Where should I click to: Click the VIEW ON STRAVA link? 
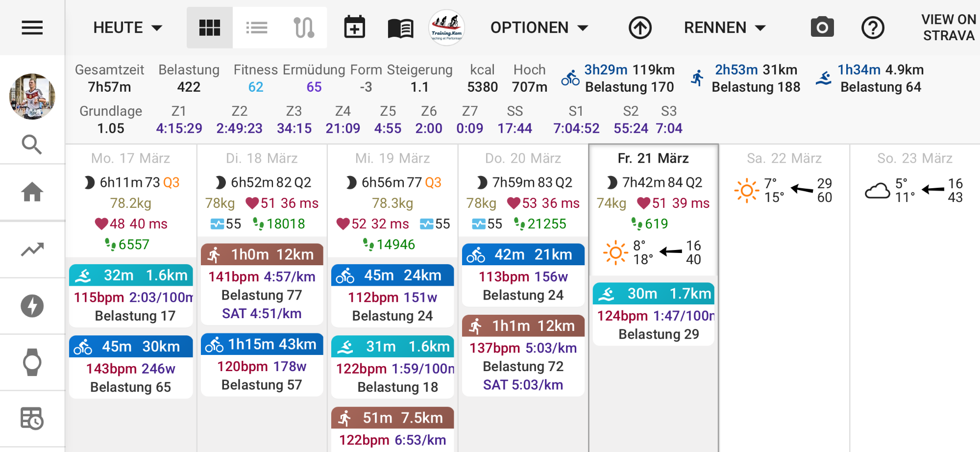(948, 27)
